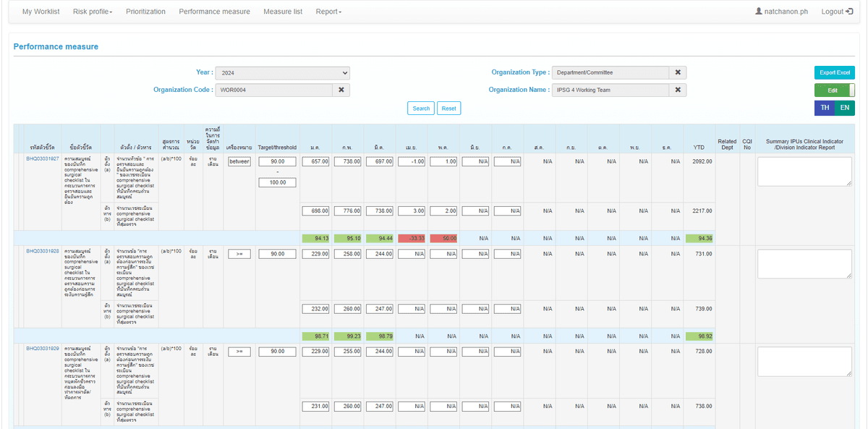868x429 pixels.
Task: Click the Logout arrow icon
Action: tap(851, 12)
